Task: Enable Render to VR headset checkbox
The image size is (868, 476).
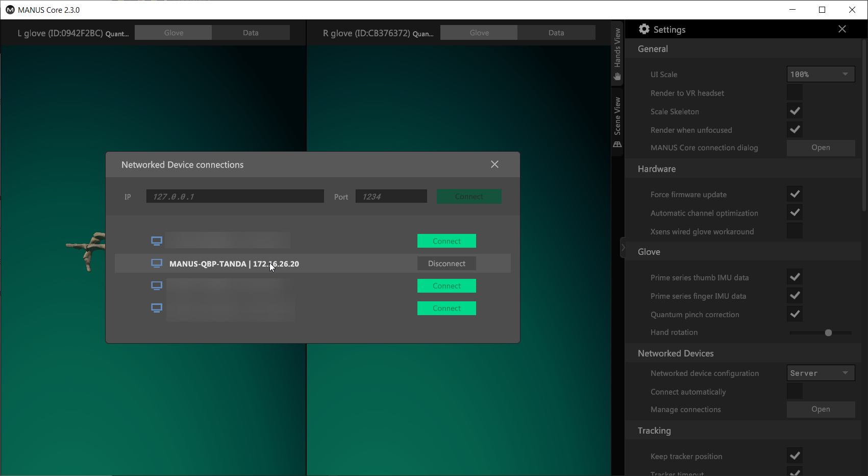Action: (795, 93)
